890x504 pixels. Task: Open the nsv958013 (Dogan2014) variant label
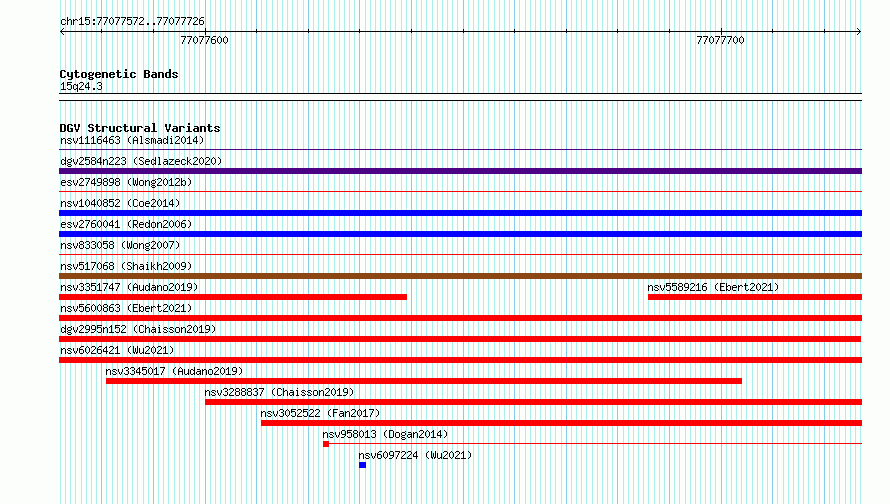385,434
